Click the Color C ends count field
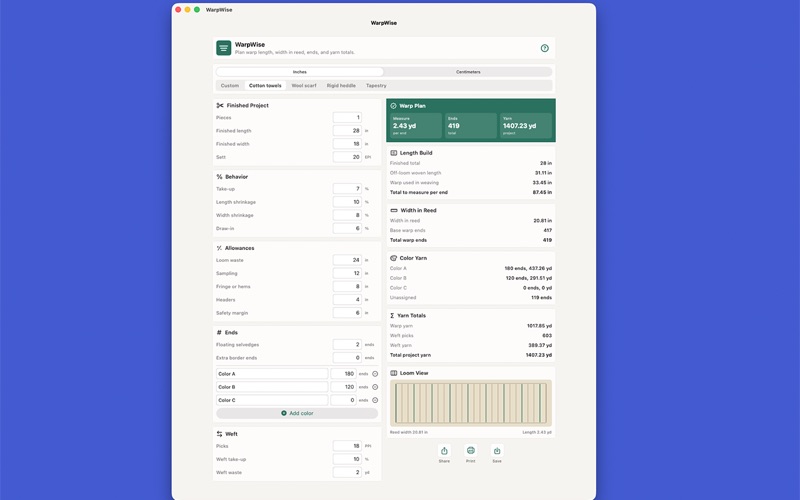800x500 pixels. pyautogui.click(x=343, y=401)
